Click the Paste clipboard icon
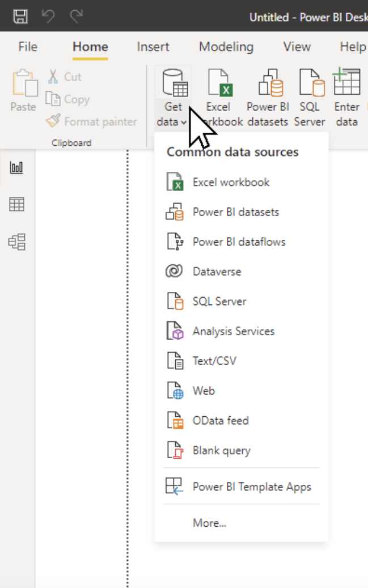 click(24, 83)
